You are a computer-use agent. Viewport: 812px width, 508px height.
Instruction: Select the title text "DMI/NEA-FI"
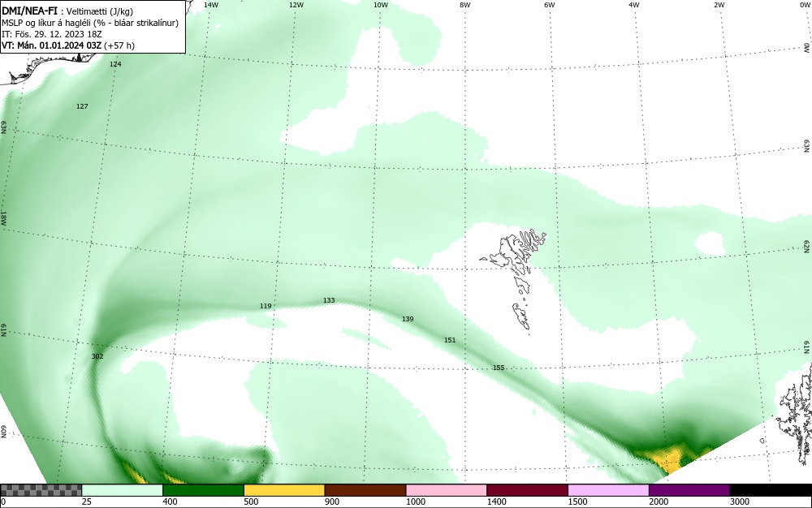pyautogui.click(x=29, y=11)
